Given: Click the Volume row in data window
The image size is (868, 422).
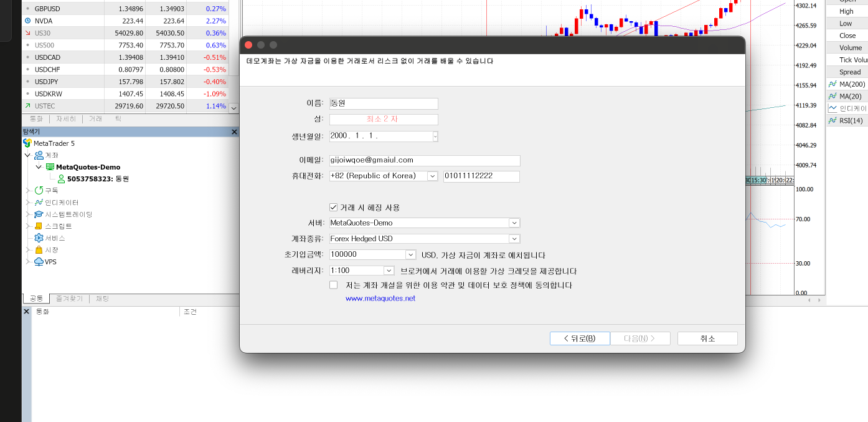Looking at the screenshot, I should pos(847,47).
